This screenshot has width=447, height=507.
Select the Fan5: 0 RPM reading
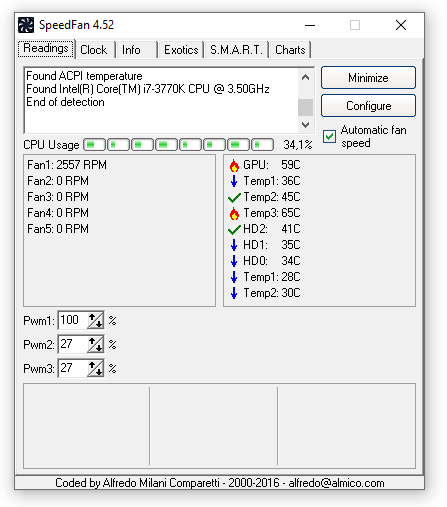click(x=58, y=229)
